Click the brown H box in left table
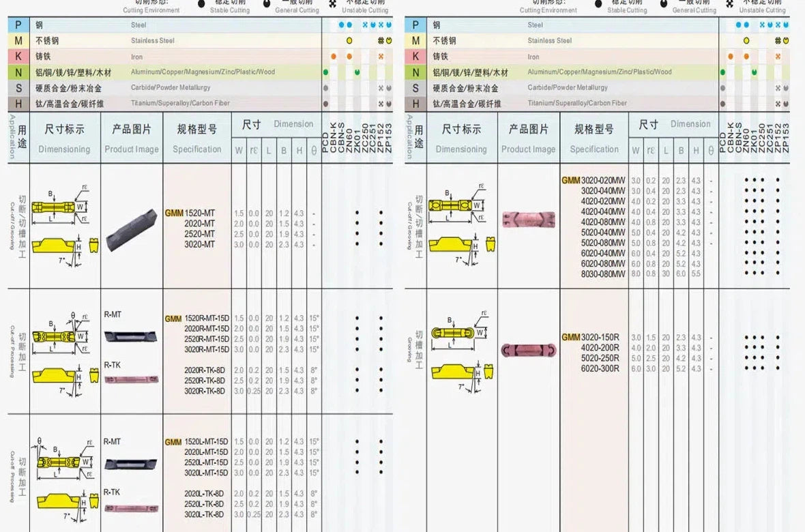Image resolution: width=805 pixels, height=532 pixels. pos(18,104)
